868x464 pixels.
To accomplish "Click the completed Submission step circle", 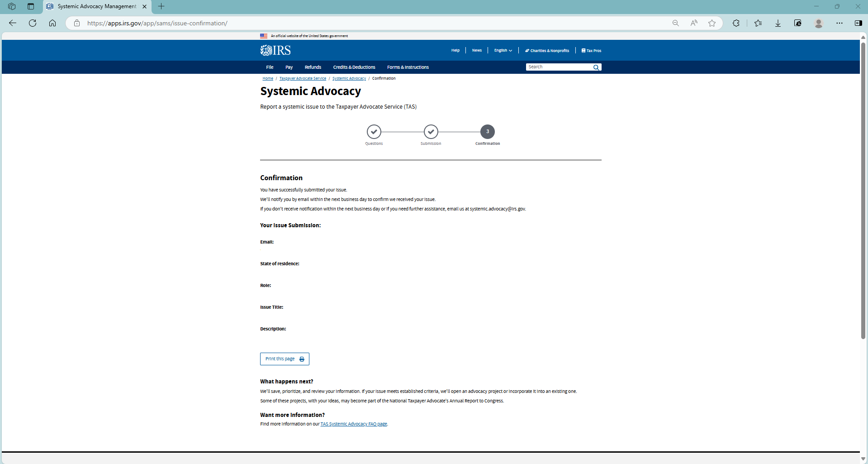I will 431,132.
